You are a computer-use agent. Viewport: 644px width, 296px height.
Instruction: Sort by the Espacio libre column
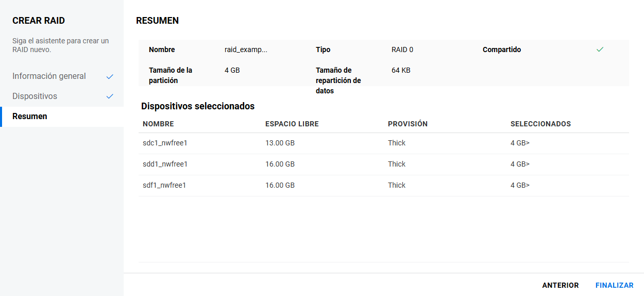[x=292, y=124]
